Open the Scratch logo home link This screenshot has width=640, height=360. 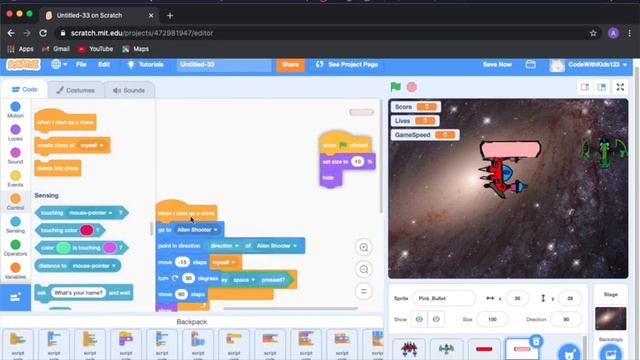coord(23,64)
